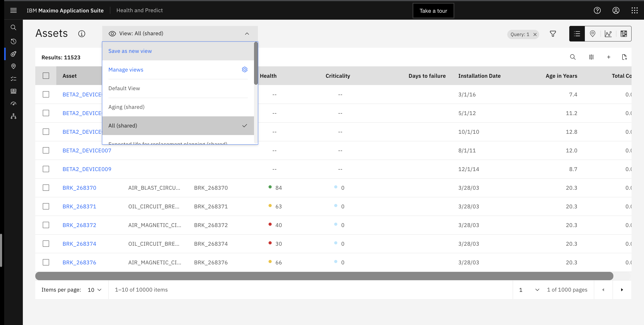Switch to matrix grid view layout
The width and height of the screenshot is (644, 325).
click(x=624, y=34)
